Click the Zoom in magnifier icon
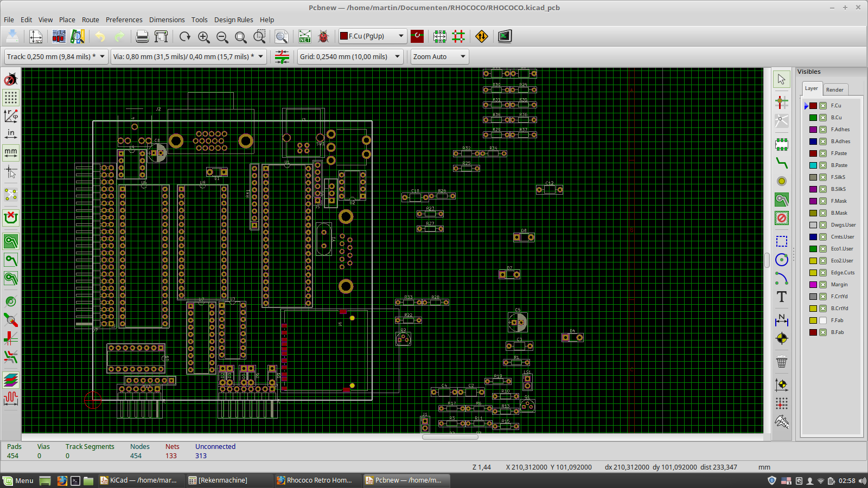Viewport: 868px width, 488px height. 204,36
